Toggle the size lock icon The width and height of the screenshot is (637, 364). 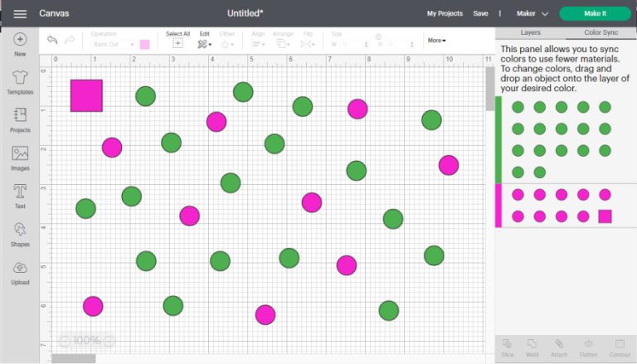(x=378, y=36)
